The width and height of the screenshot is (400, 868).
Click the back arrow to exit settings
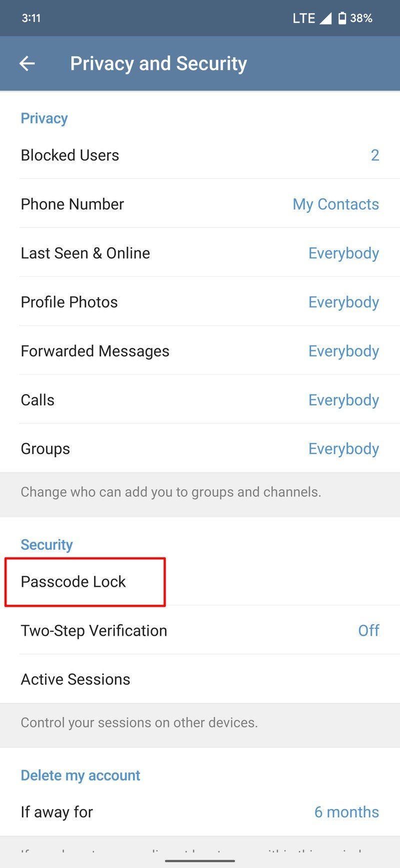(x=26, y=63)
